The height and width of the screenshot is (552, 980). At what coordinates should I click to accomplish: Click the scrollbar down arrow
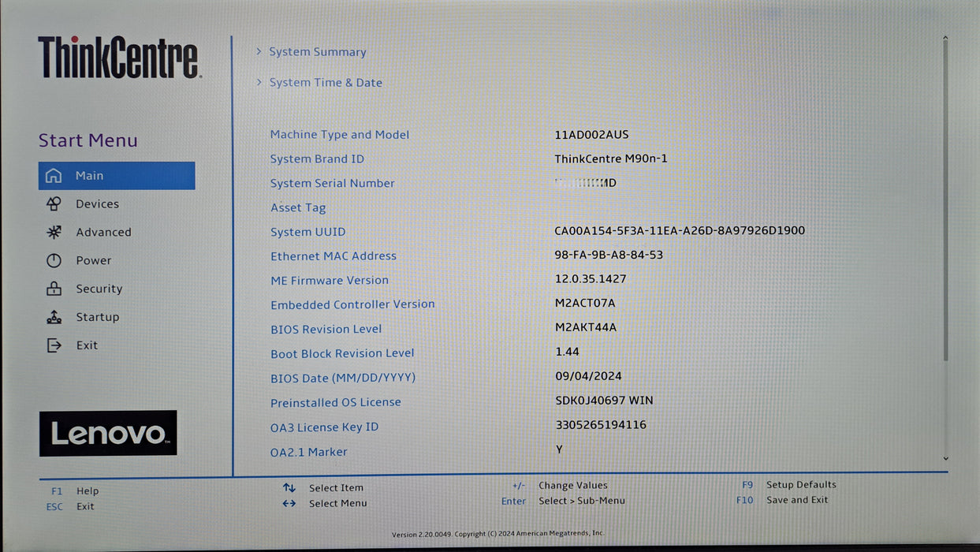point(945,458)
